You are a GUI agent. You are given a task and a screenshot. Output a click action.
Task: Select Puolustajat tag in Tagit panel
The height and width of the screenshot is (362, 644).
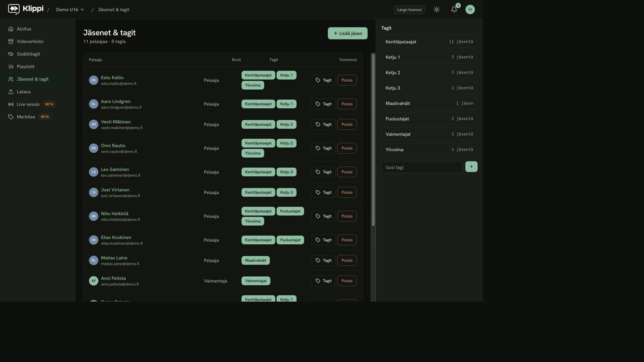coord(429,119)
